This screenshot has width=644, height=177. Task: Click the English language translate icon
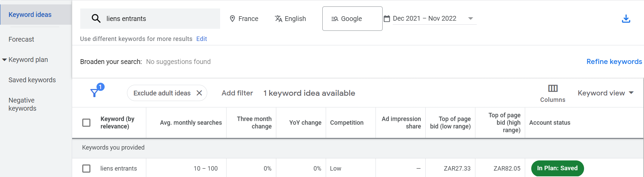pos(278,19)
